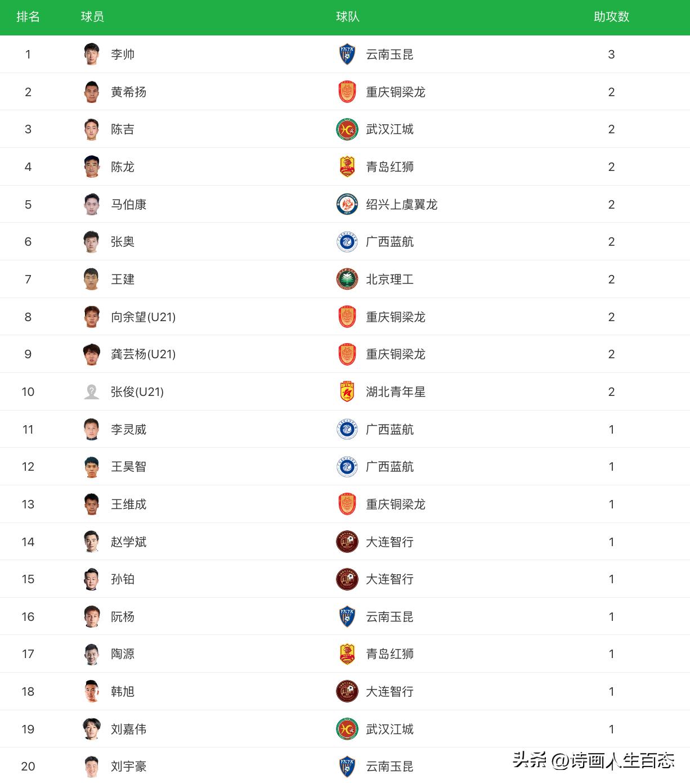
Task: Click placeholder avatar of 张俊(U21)
Action: click(92, 392)
